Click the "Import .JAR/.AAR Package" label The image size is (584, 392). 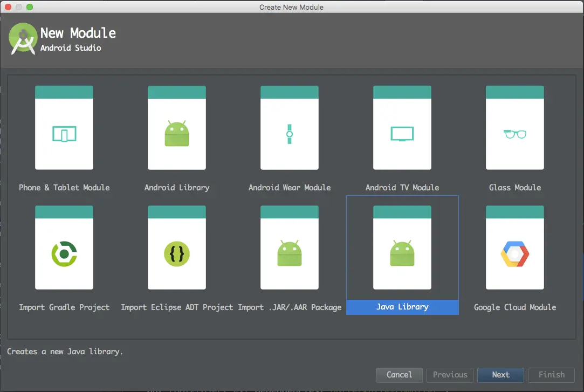pyautogui.click(x=290, y=307)
